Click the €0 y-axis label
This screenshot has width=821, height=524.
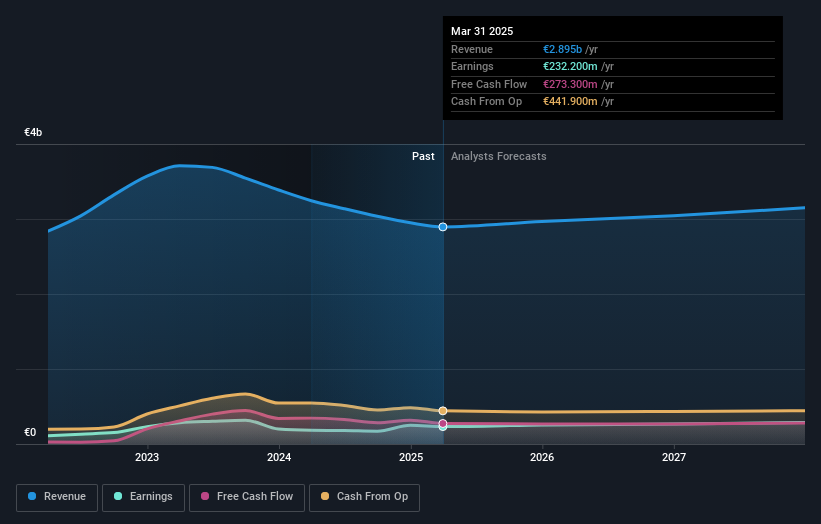30,432
